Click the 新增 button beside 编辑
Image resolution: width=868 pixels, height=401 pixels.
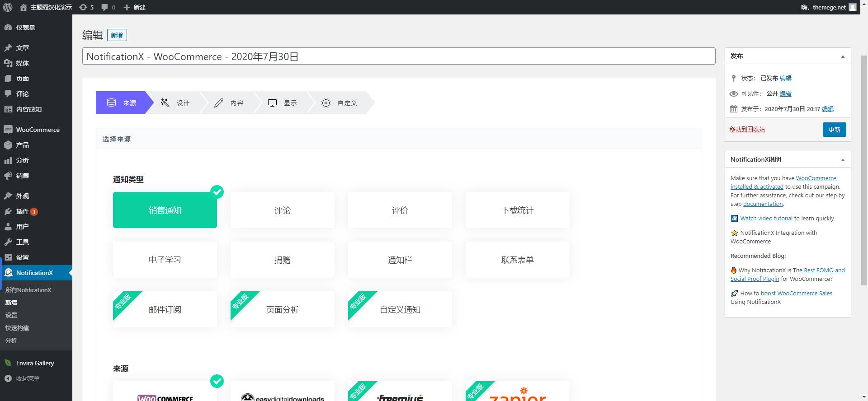point(117,35)
